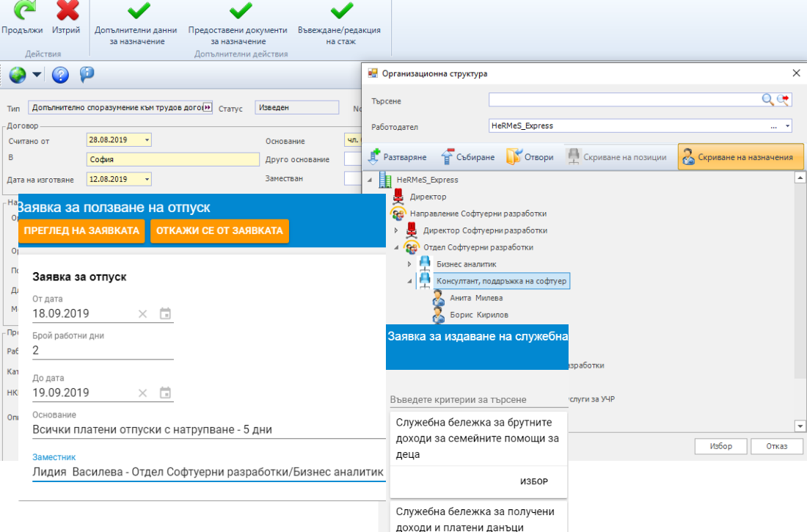Collapse Консултант, поддръжка на софтуер node

pyautogui.click(x=409, y=281)
